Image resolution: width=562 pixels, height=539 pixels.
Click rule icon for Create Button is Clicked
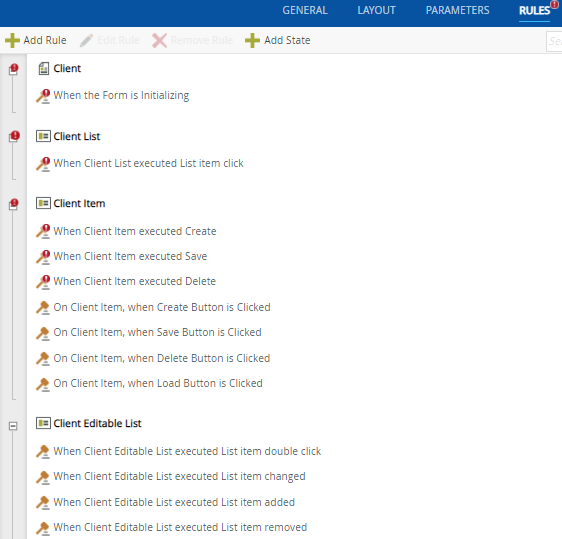point(43,308)
